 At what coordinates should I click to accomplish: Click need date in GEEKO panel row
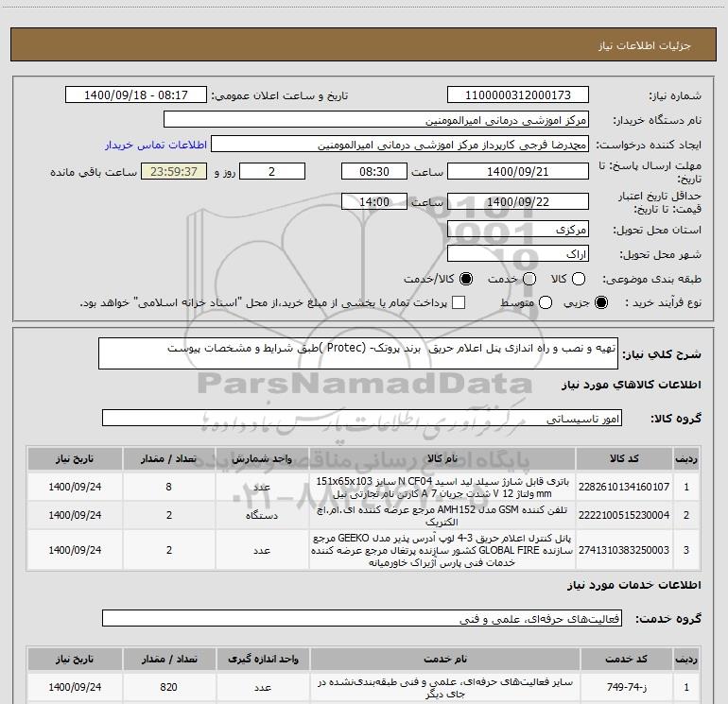coord(75,550)
